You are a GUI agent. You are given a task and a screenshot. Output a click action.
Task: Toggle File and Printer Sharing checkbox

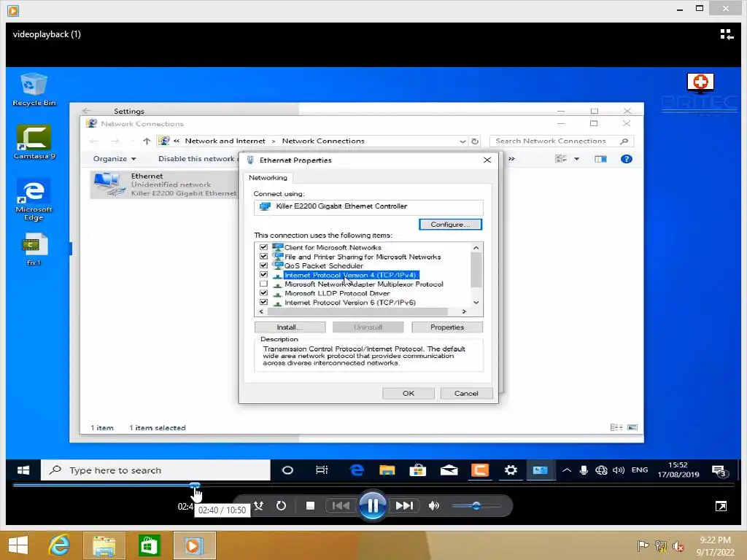(263, 256)
